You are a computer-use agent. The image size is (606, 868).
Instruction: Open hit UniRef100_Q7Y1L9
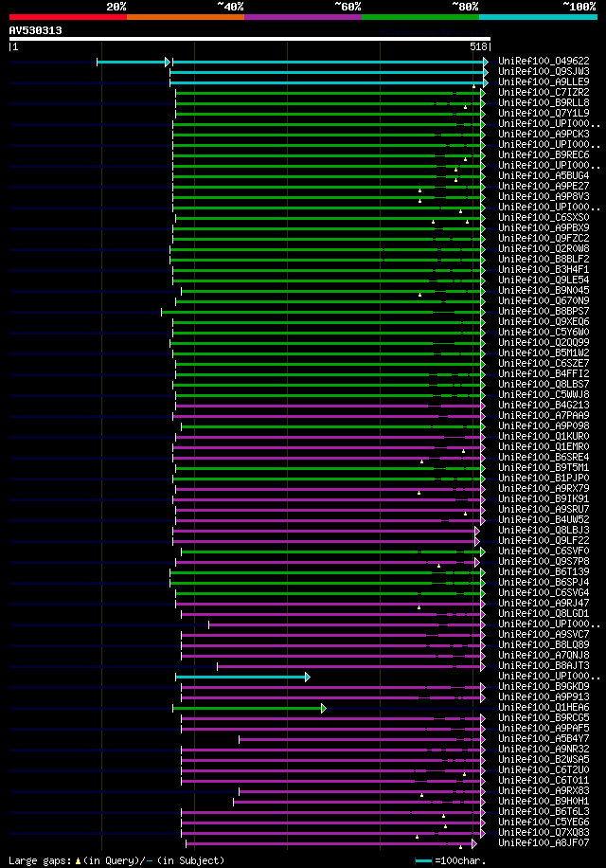point(544,114)
